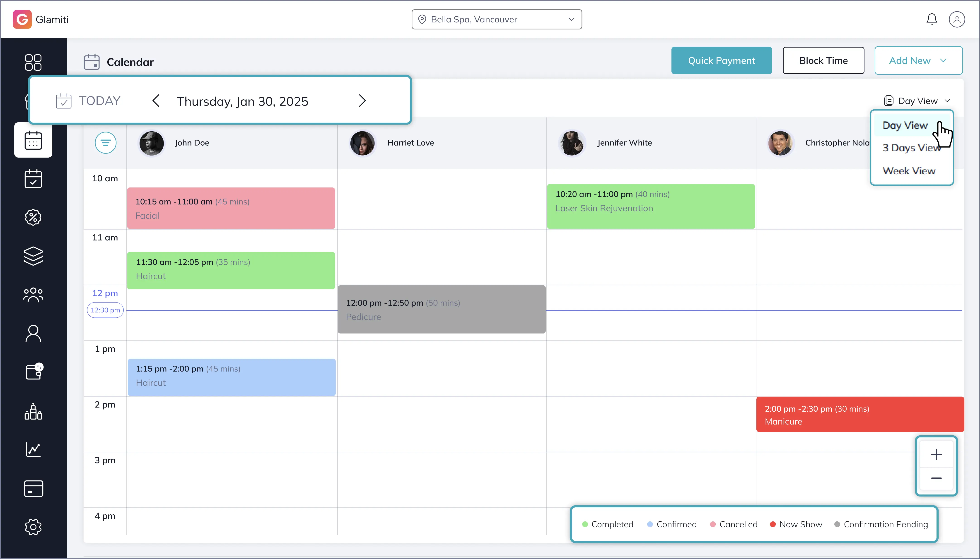Open the team members group icon
980x559 pixels.
pyautogui.click(x=33, y=295)
